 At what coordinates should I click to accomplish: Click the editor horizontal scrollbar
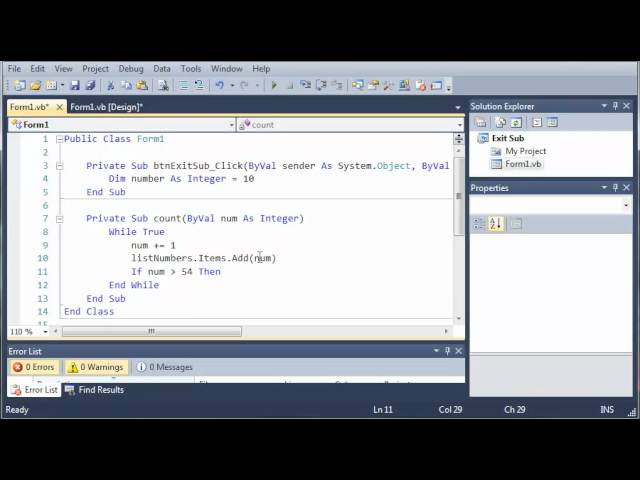point(151,331)
